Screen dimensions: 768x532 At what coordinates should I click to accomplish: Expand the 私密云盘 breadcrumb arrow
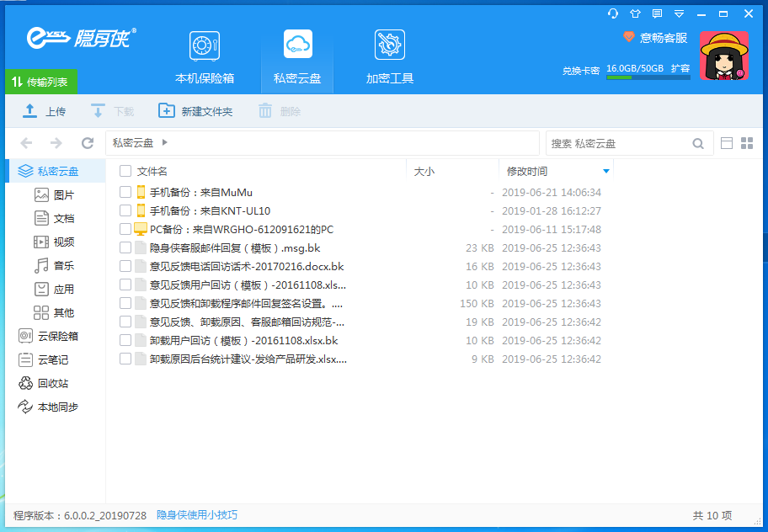pos(165,143)
